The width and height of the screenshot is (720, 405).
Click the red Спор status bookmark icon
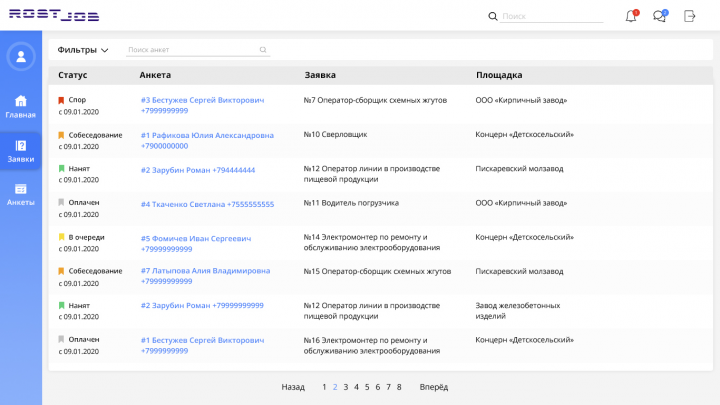pyautogui.click(x=61, y=100)
